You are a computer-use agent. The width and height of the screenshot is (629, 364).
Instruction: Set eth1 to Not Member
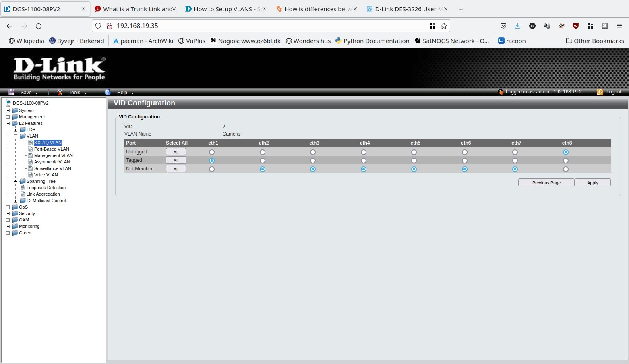(x=212, y=169)
